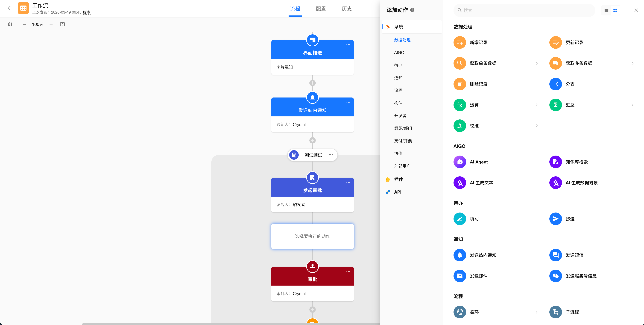Select the 新增记录 action icon
This screenshot has height=325, width=644.
(460, 43)
